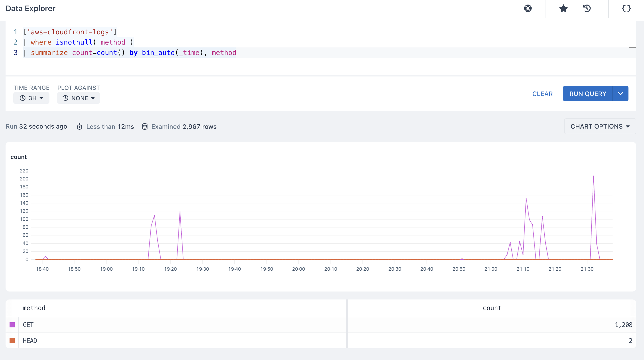Click the 21:30 x-axis label
The width and height of the screenshot is (644, 360).
587,269
